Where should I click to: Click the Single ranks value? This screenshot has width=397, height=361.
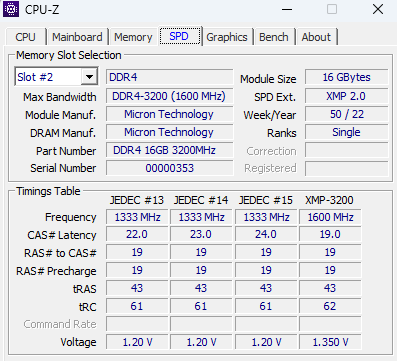point(347,132)
